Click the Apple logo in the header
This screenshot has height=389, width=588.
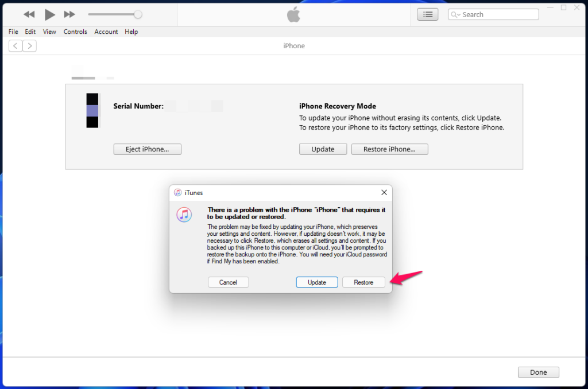(x=293, y=14)
